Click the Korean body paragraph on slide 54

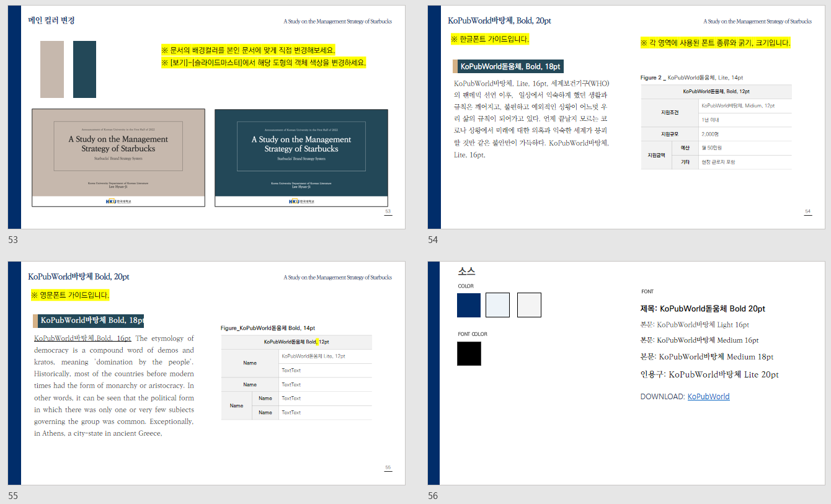(x=531, y=119)
